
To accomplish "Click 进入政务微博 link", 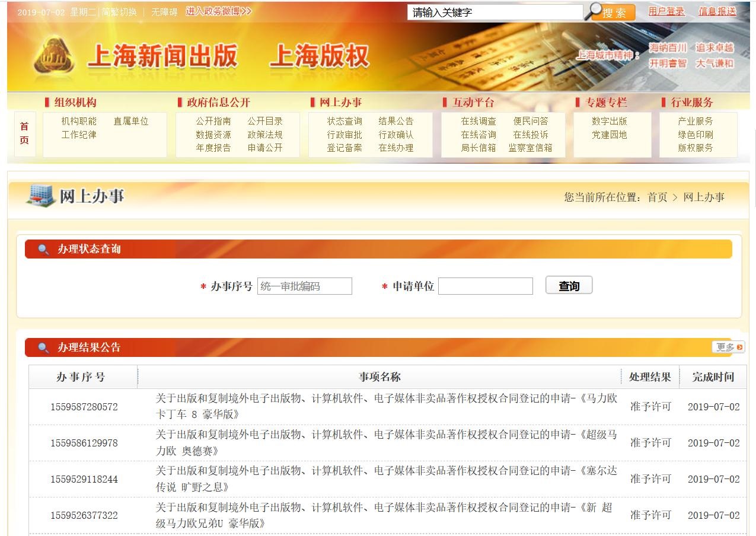I will click(218, 11).
